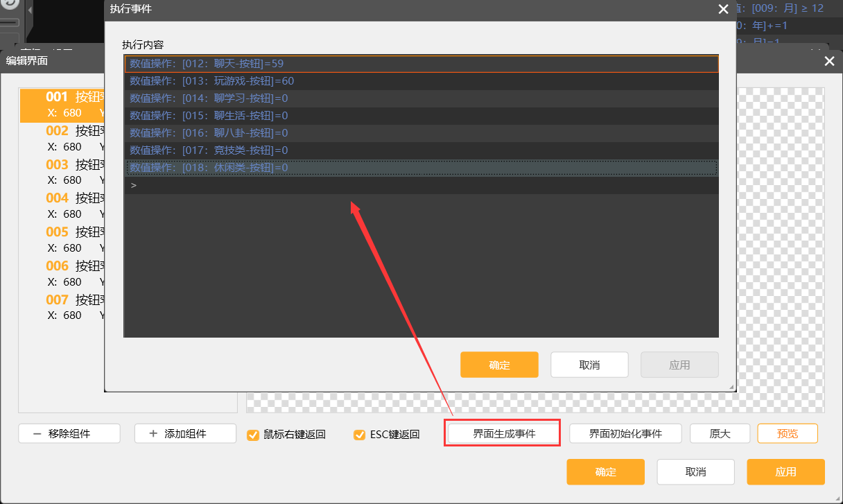843x504 pixels.
Task: Confirm the 执行事件 dialog with 确定
Action: click(x=499, y=365)
